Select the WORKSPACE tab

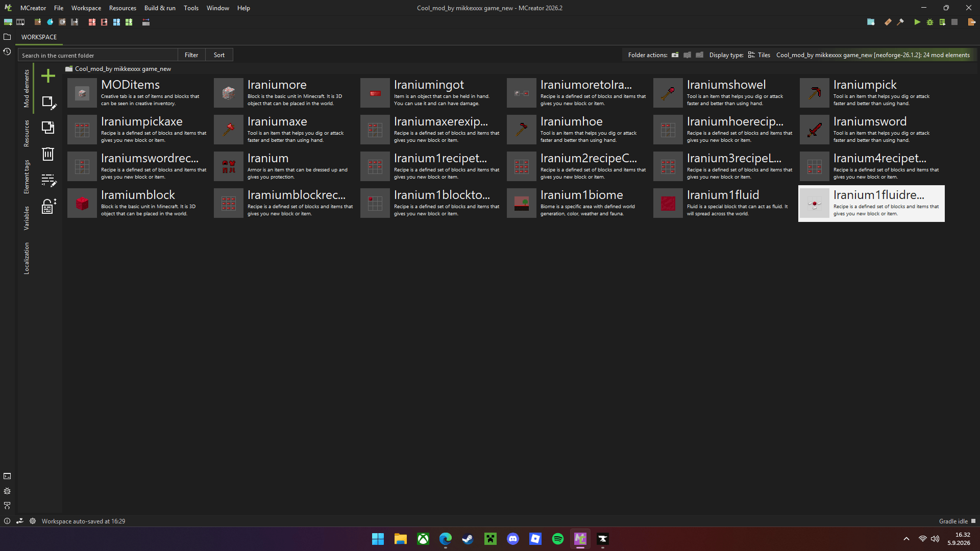tap(39, 37)
